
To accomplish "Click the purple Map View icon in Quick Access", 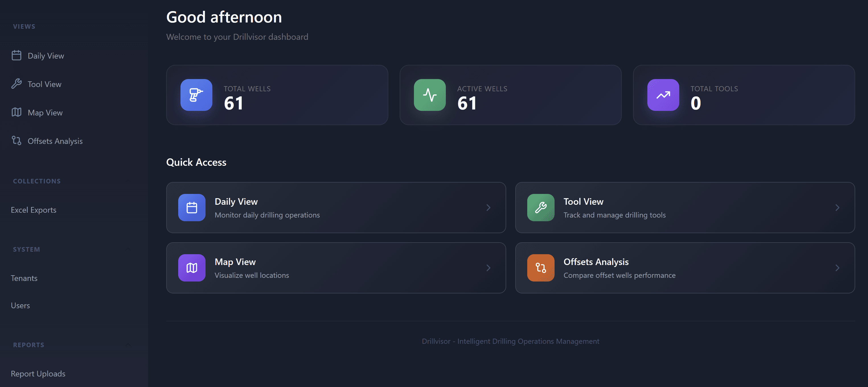I will tap(191, 268).
